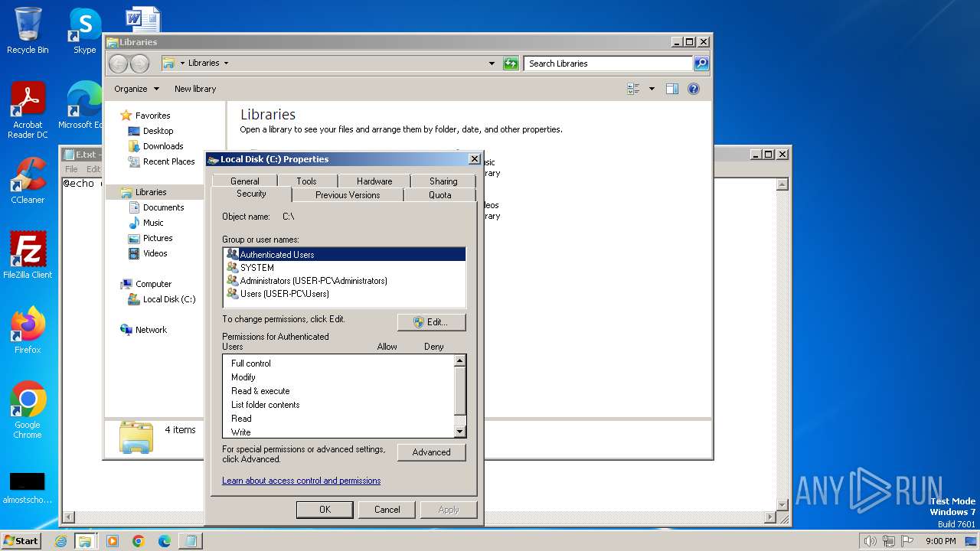The width and height of the screenshot is (980, 551).
Task: Select Users (USER-PC\Users) entry
Action: pyautogui.click(x=345, y=294)
